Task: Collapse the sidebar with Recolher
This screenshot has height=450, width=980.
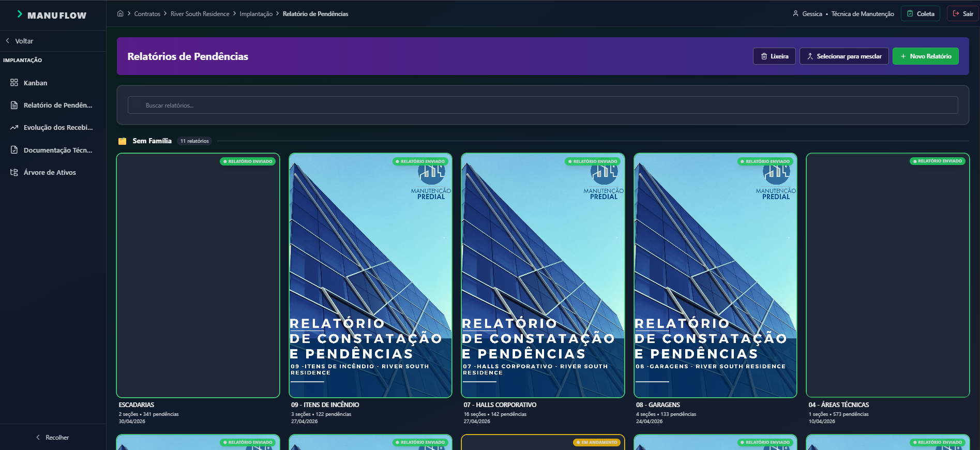Action: (x=52, y=437)
